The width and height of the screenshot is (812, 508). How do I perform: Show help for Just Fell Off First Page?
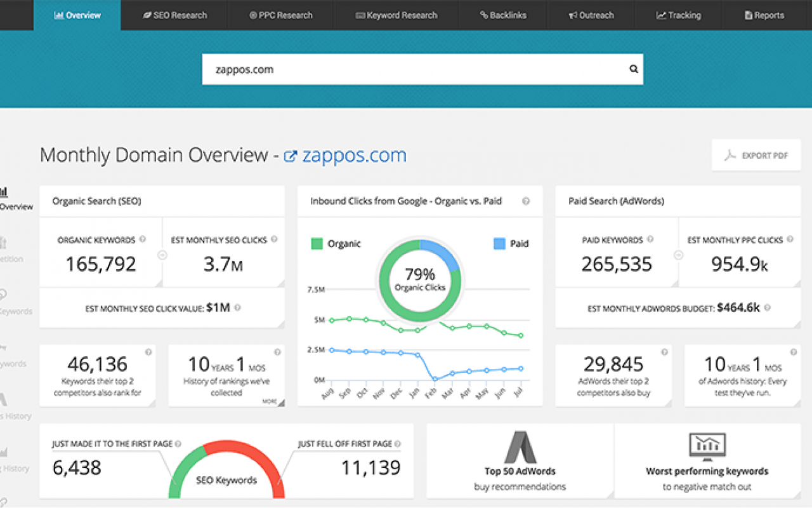[x=398, y=444]
